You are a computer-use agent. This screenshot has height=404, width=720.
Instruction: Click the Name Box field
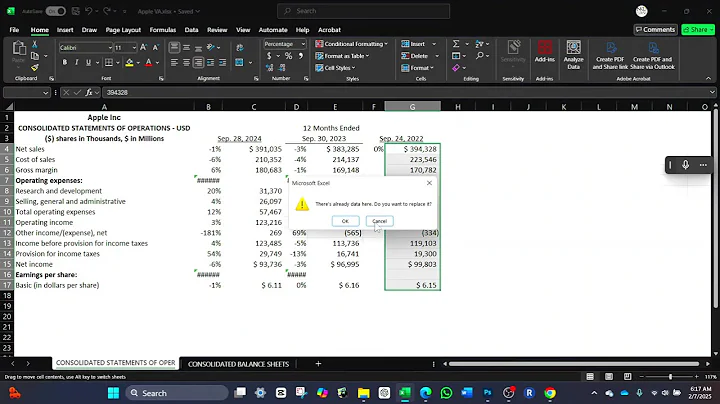coord(26,92)
